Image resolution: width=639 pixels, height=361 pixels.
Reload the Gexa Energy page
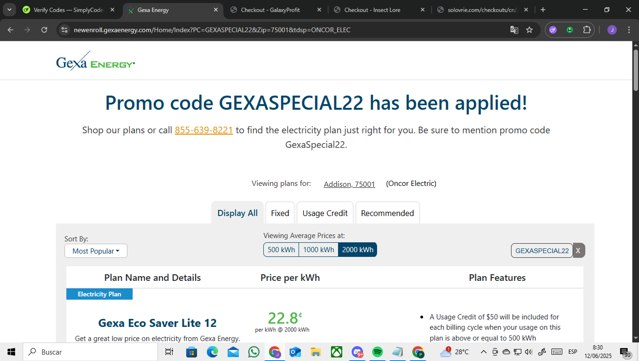click(x=44, y=30)
